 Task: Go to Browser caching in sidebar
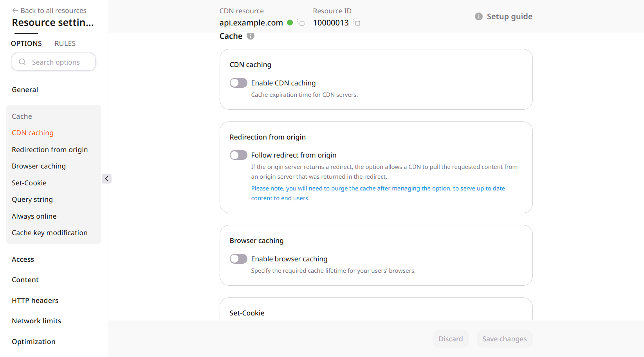pos(39,166)
